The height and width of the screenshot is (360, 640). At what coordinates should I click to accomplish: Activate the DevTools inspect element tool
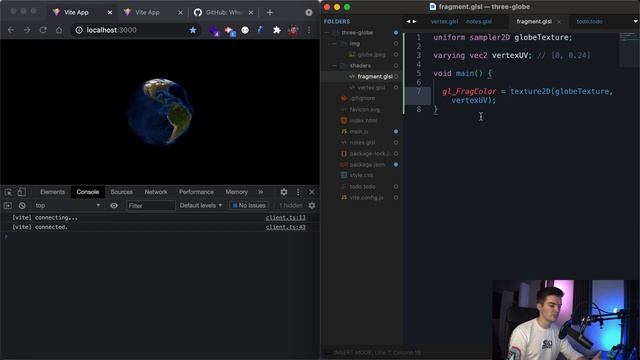[8, 192]
